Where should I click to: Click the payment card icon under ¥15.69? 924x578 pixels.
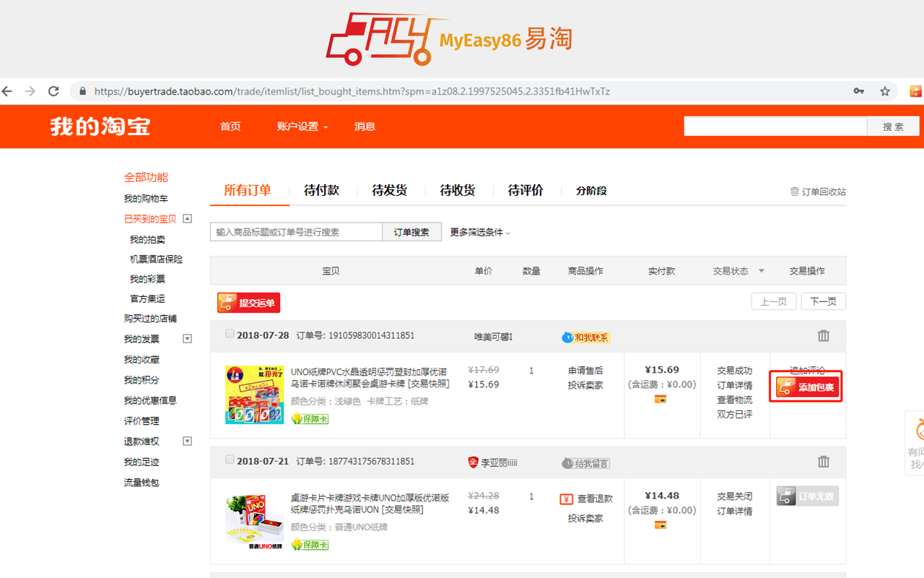point(661,398)
